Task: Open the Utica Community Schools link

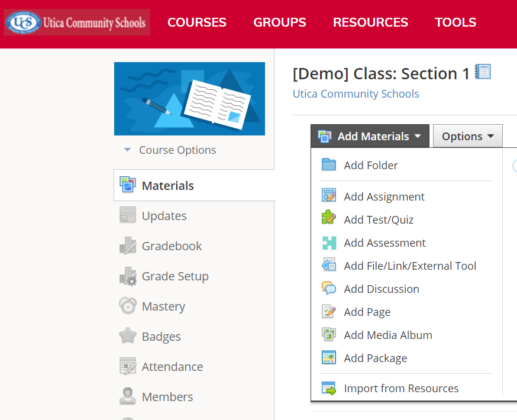Action: (x=356, y=94)
